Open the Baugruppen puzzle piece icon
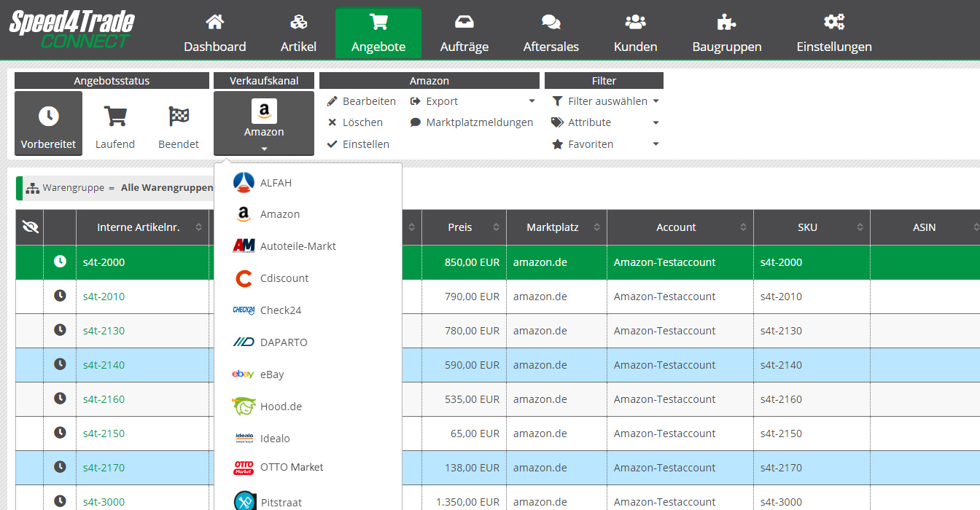980x510 pixels. 726,22
